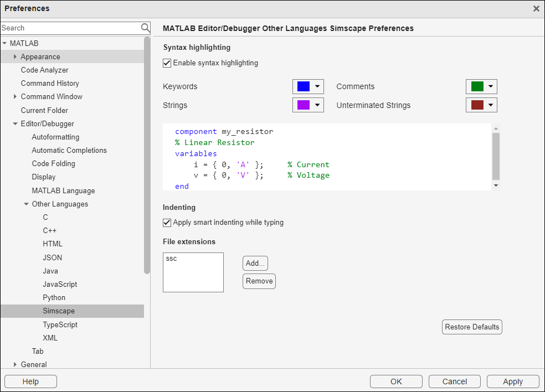The height and width of the screenshot is (392, 545).
Task: Collapse the Editor/Debugger tree arrow
Action: point(15,123)
